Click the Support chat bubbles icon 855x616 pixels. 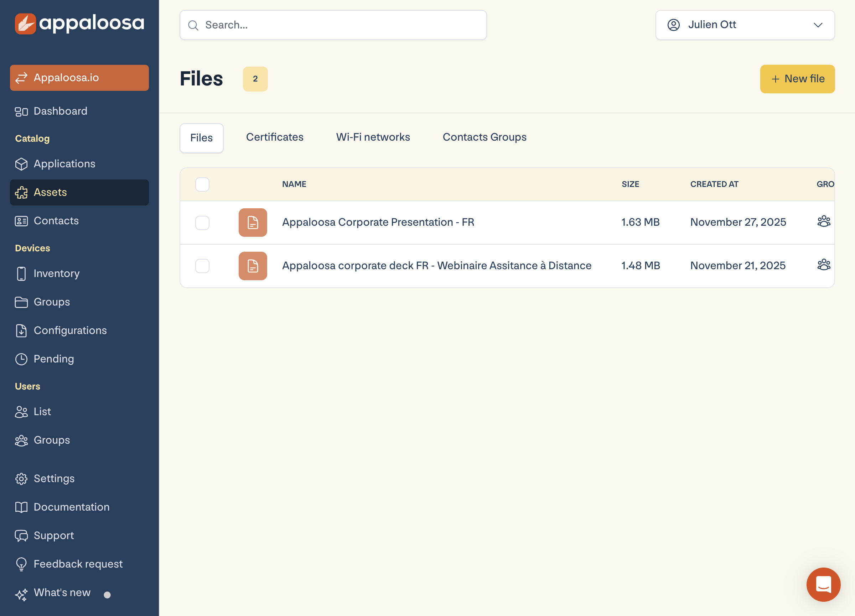pos(21,536)
